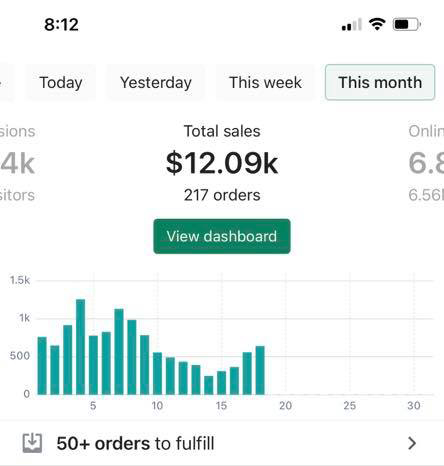This screenshot has width=444, height=466.
Task: Tap the cellular signal bars icon
Action: pyautogui.click(x=351, y=25)
